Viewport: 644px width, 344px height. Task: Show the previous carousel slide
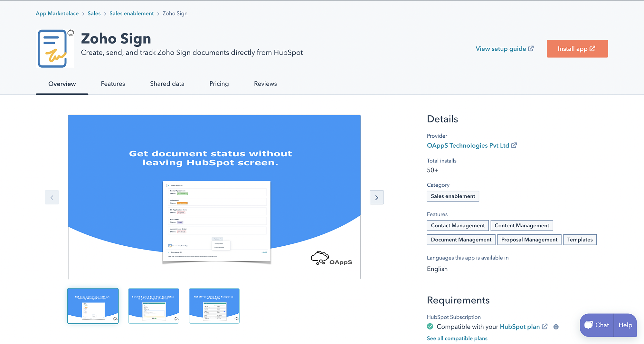click(52, 197)
